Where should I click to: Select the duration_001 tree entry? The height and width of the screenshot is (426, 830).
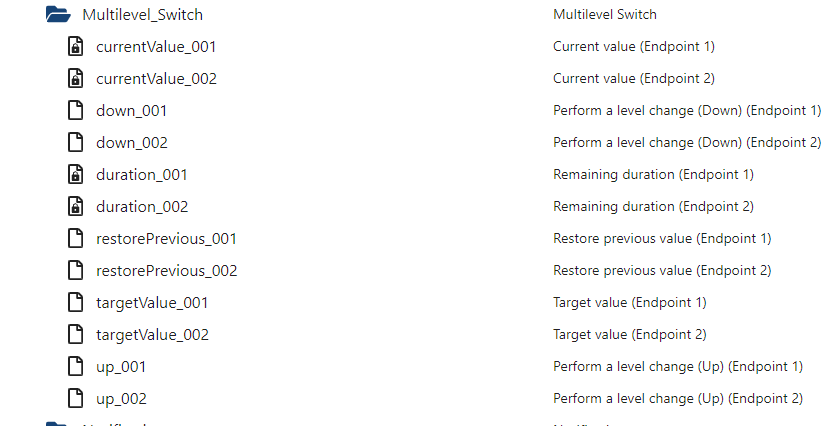coord(142,174)
